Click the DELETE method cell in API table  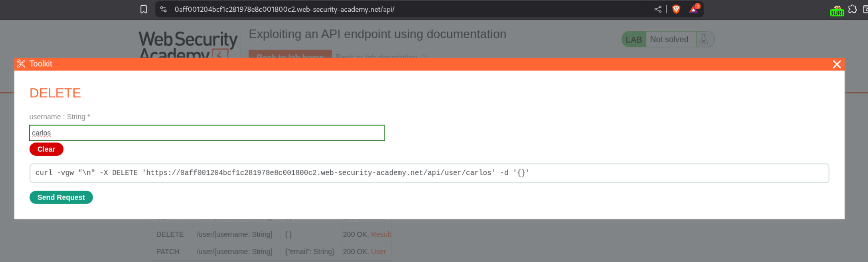[x=170, y=234]
